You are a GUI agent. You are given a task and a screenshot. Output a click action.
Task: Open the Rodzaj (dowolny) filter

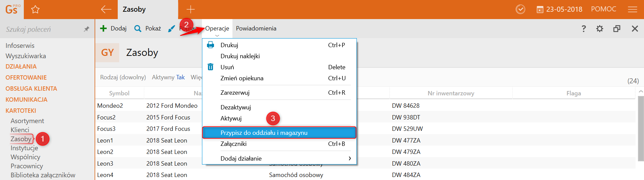(123, 77)
